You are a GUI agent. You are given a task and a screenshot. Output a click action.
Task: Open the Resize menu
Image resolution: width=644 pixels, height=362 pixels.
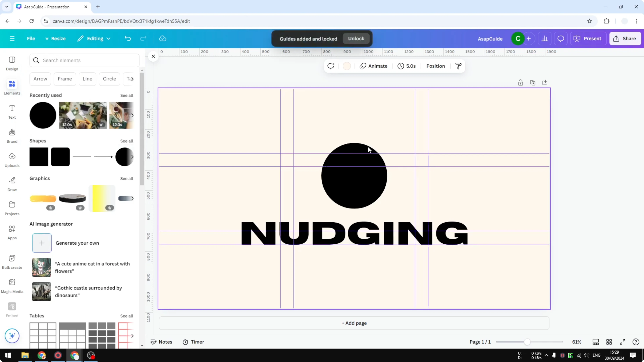[55, 38]
